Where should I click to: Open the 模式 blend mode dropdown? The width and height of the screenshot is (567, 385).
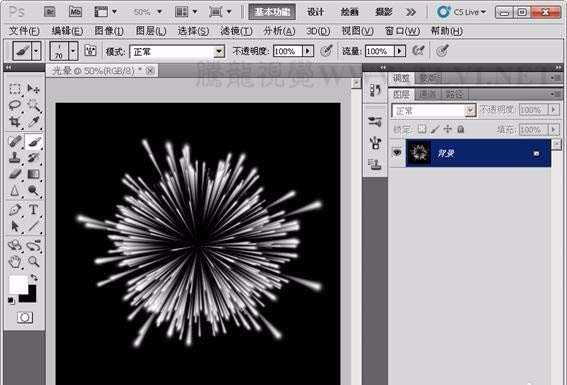[177, 52]
